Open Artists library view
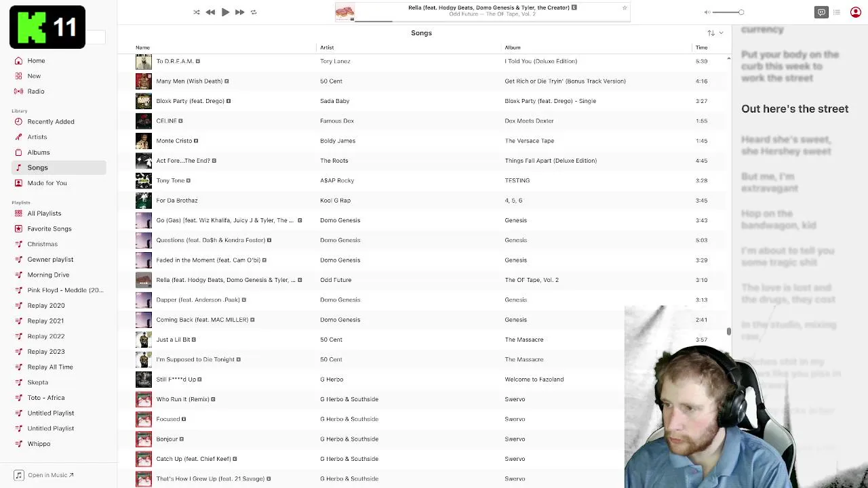Screen dimensions: 868x488 (37, 137)
